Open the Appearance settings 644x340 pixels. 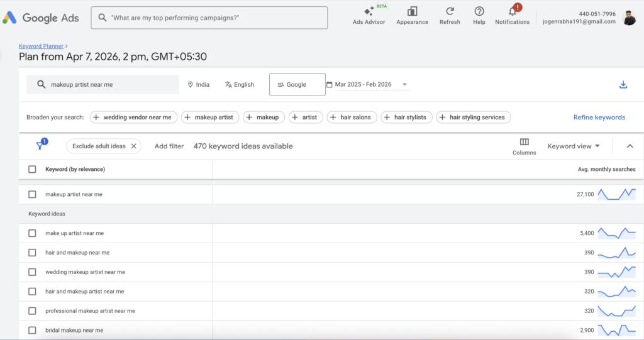(x=412, y=16)
